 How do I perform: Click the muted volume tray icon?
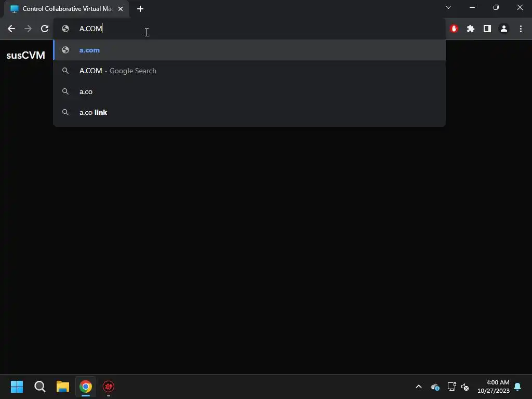[x=465, y=387]
